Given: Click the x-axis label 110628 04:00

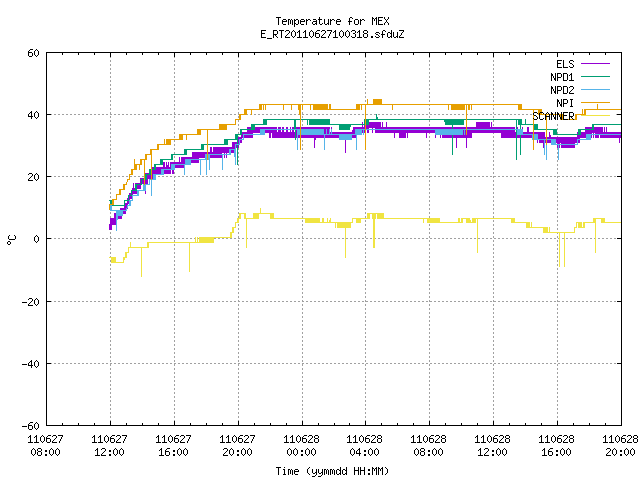Looking at the screenshot, I should 365,446.
